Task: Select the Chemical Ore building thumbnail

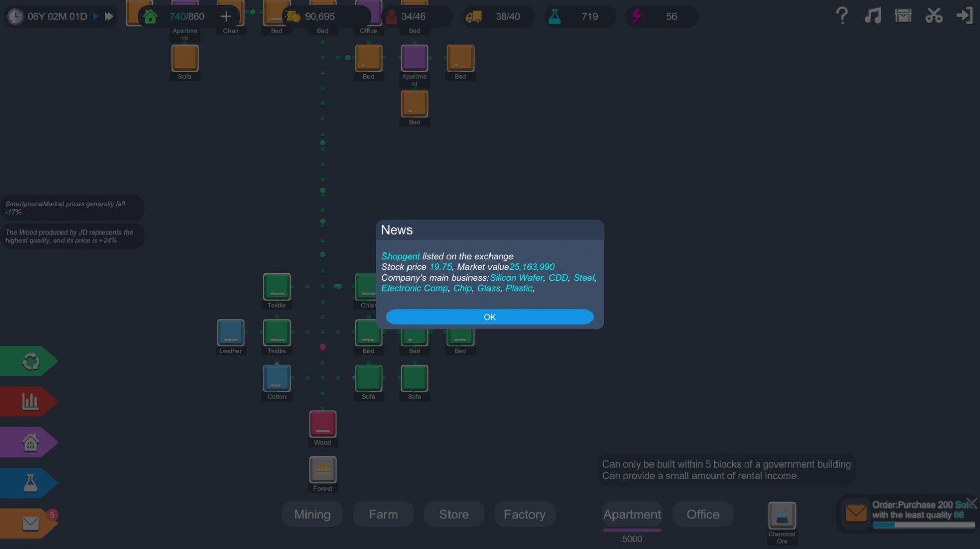Action: click(782, 516)
